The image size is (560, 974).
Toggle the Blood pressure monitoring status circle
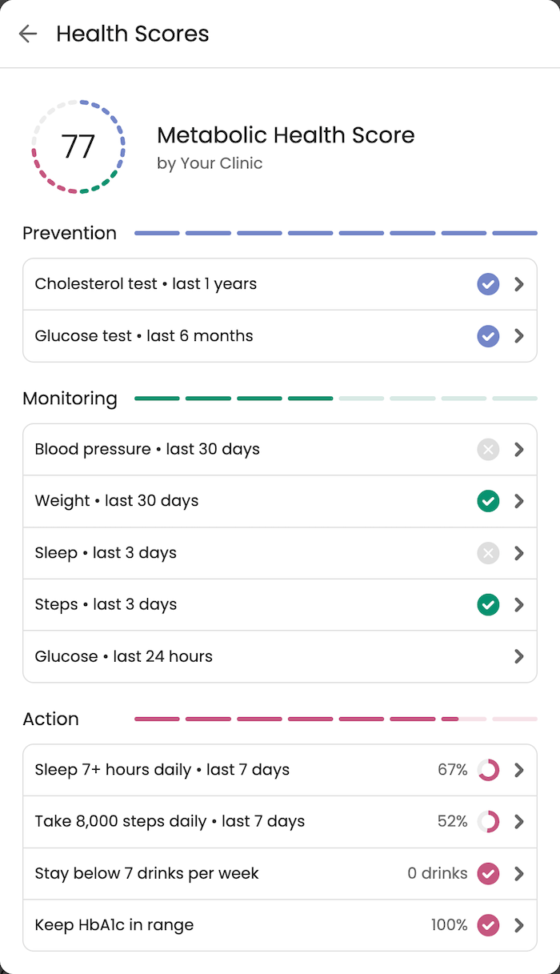tap(488, 449)
